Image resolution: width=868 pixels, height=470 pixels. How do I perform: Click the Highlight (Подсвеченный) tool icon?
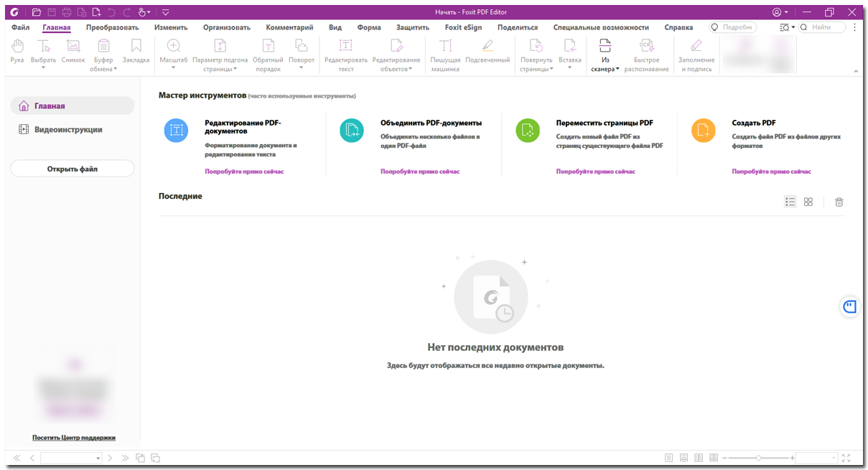[487, 48]
